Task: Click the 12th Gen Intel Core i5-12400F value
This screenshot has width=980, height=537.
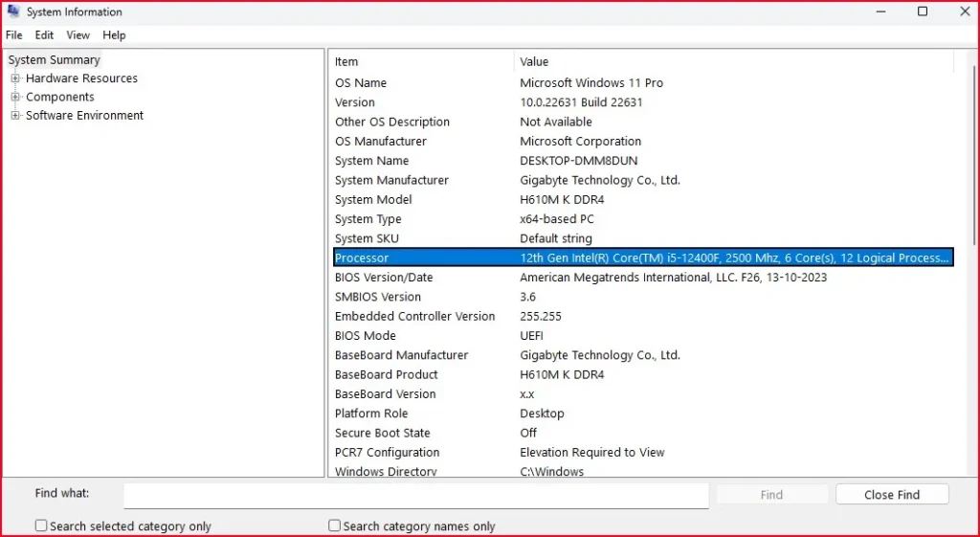Action: coord(734,258)
